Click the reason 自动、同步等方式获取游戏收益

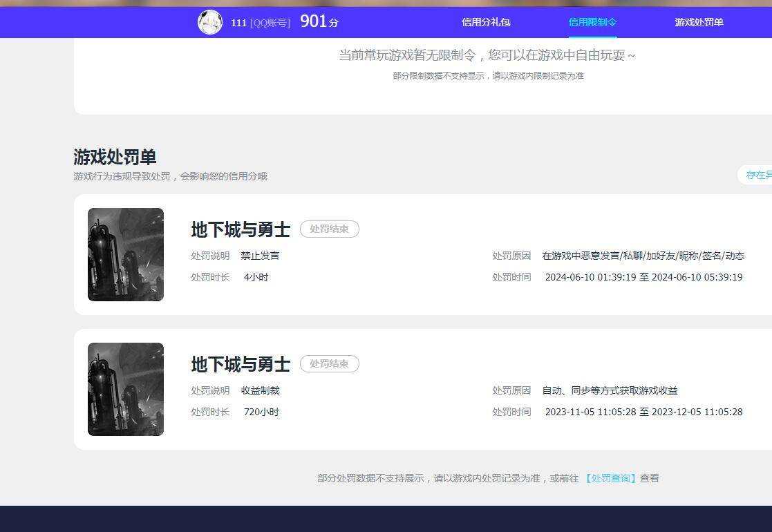610,391
